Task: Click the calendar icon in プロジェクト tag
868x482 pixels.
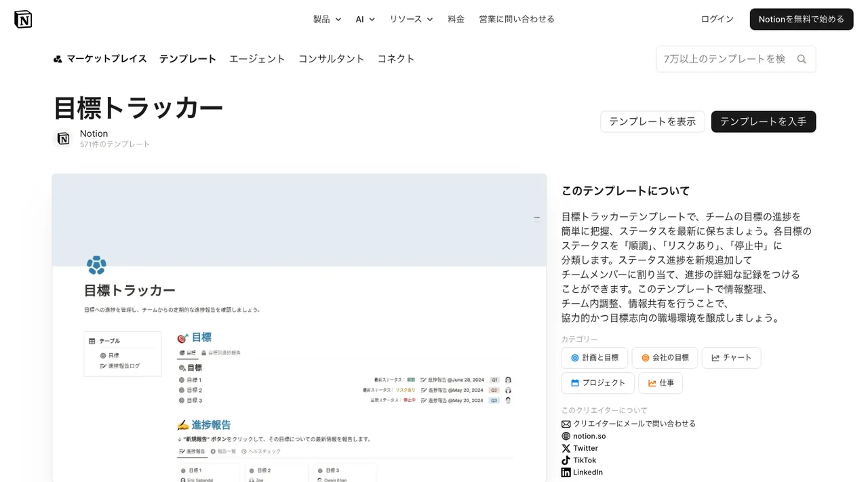Action: [x=575, y=383]
